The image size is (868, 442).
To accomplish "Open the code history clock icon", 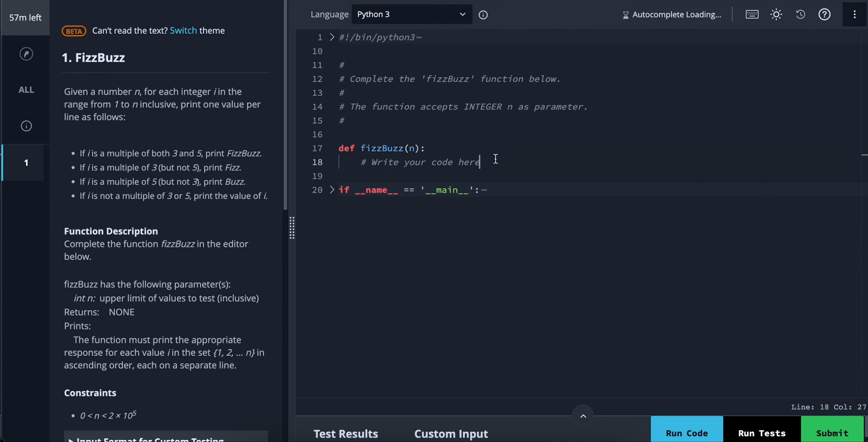I will (800, 14).
